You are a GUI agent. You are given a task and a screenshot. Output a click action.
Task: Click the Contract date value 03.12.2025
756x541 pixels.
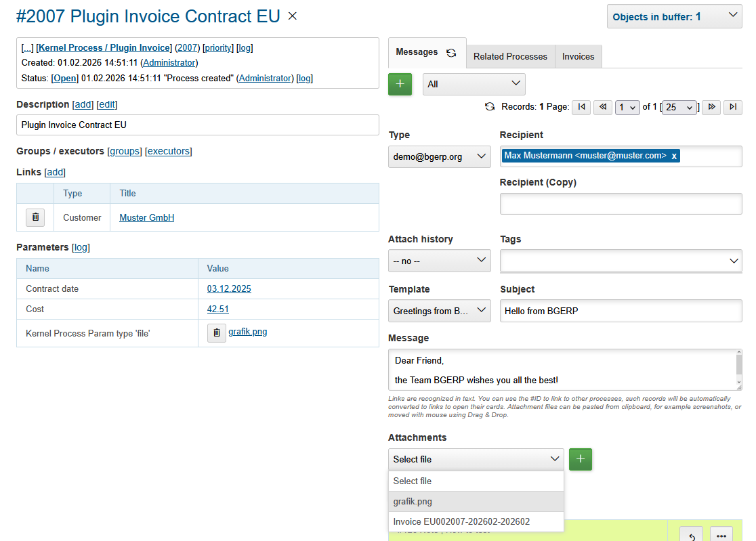229,288
